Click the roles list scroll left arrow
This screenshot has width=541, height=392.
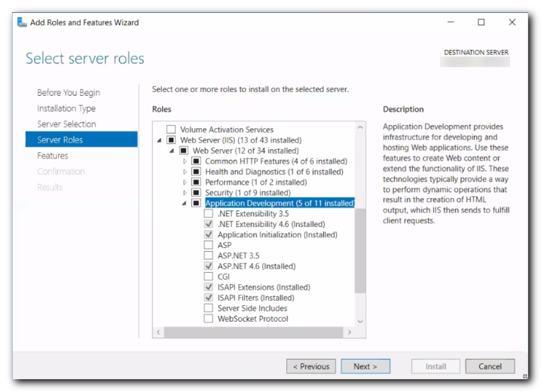[158, 332]
